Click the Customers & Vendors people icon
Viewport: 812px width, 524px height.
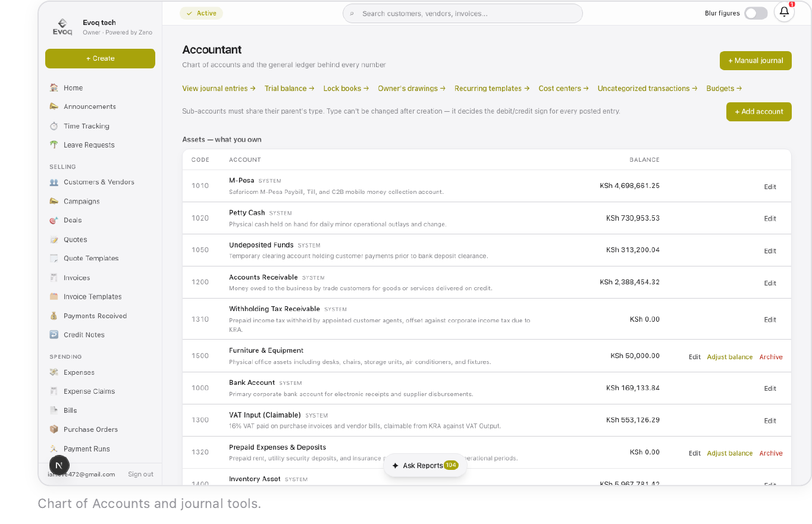[x=54, y=182]
